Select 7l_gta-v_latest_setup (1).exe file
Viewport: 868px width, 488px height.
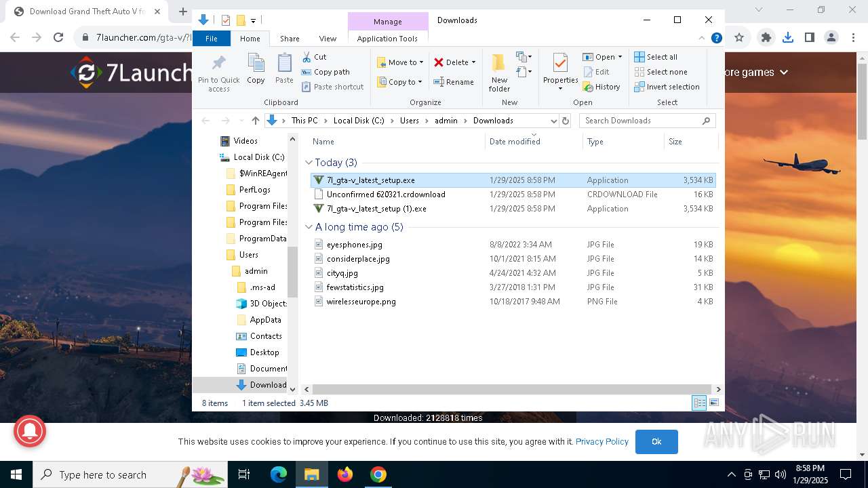point(513,209)
